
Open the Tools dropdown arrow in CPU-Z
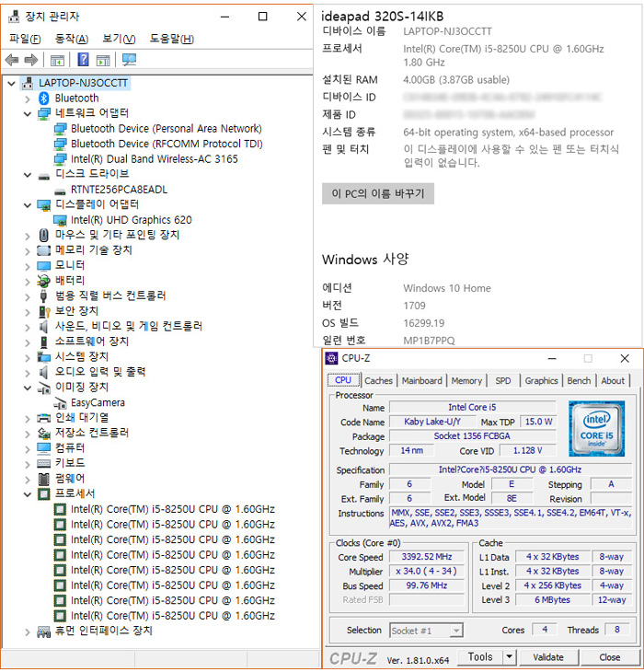pyautogui.click(x=509, y=657)
